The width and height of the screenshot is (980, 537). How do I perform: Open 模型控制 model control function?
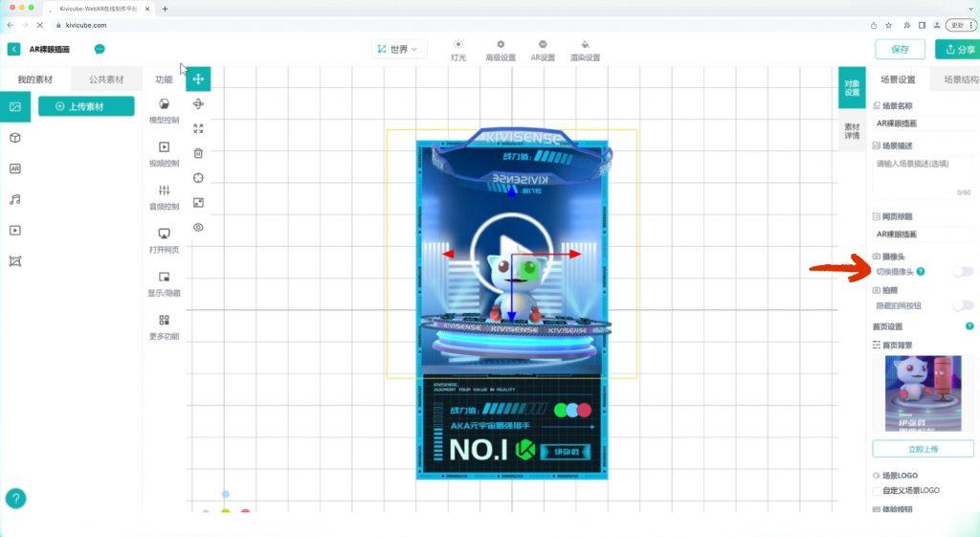tap(164, 110)
